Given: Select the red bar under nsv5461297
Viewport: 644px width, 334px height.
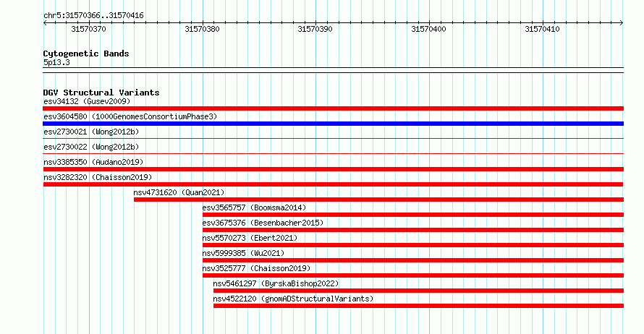Looking at the screenshot, I should pos(418,291).
